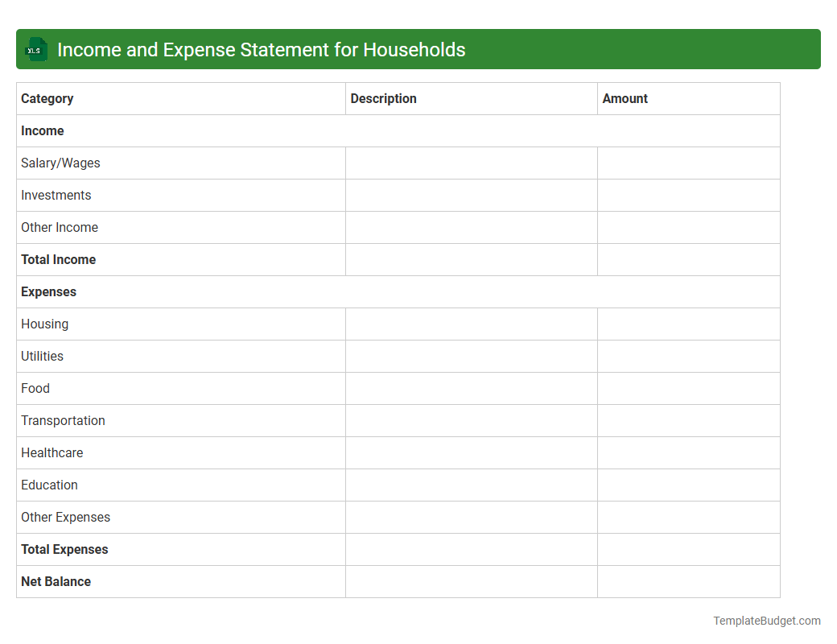Image resolution: width=837 pixels, height=644 pixels.
Task: Select the Net Balance row label
Action: coord(56,581)
